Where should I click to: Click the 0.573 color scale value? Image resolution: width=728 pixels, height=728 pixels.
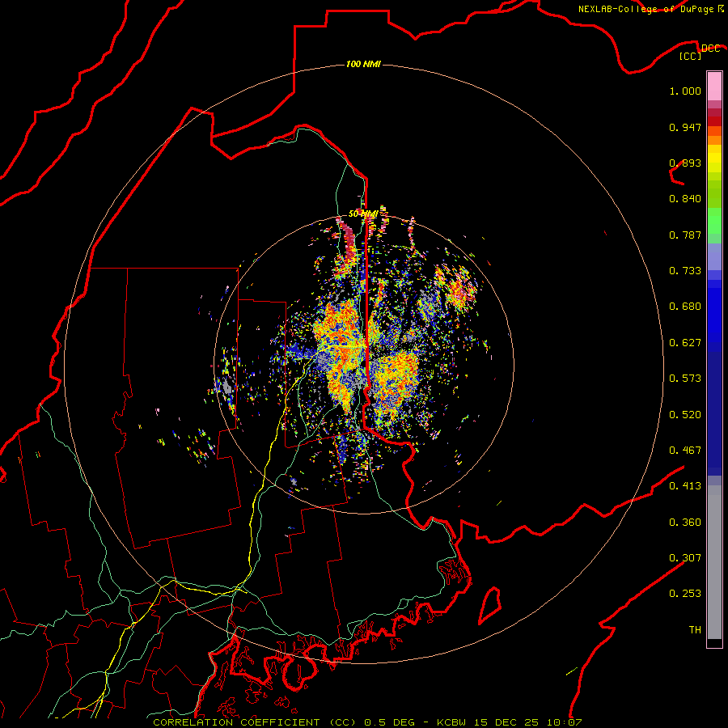point(685,379)
